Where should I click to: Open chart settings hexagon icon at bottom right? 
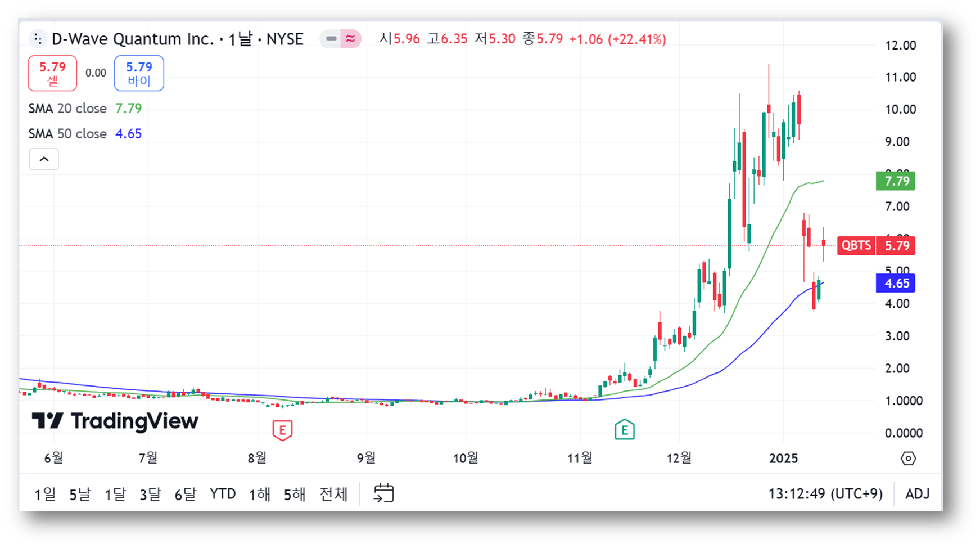pyautogui.click(x=908, y=459)
